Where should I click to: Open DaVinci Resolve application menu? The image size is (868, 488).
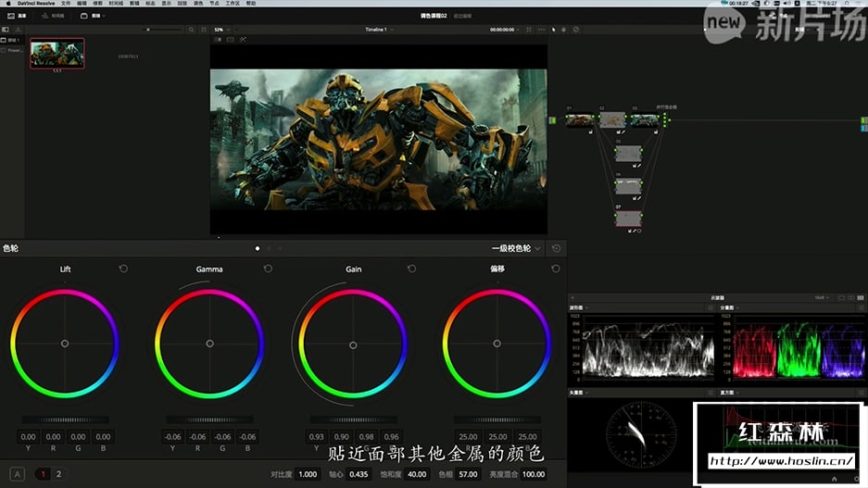click(x=36, y=4)
